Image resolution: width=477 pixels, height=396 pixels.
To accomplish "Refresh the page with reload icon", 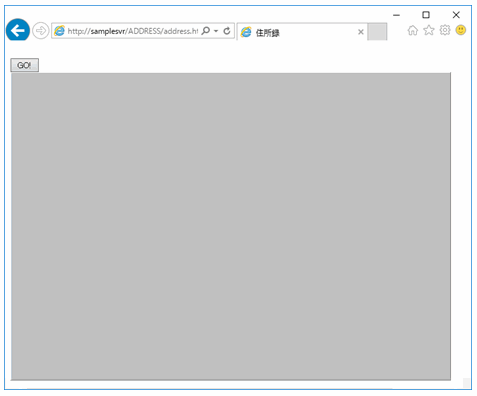I will (x=227, y=31).
